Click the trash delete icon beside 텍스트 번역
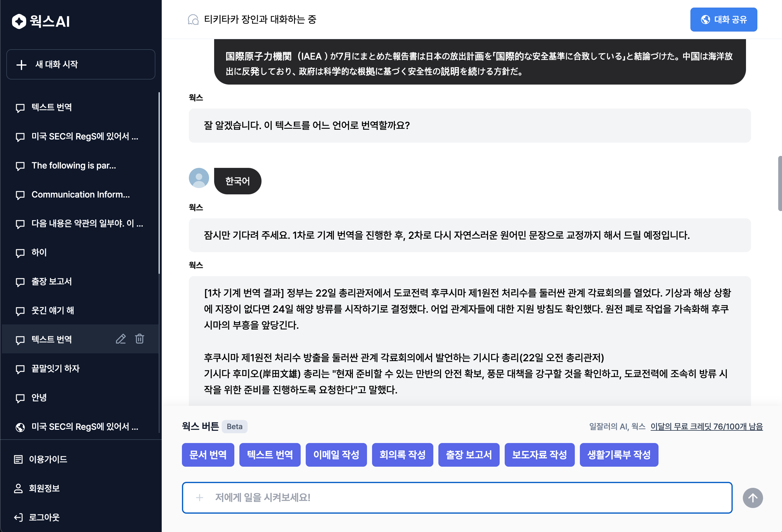This screenshot has height=532, width=782. (140, 339)
